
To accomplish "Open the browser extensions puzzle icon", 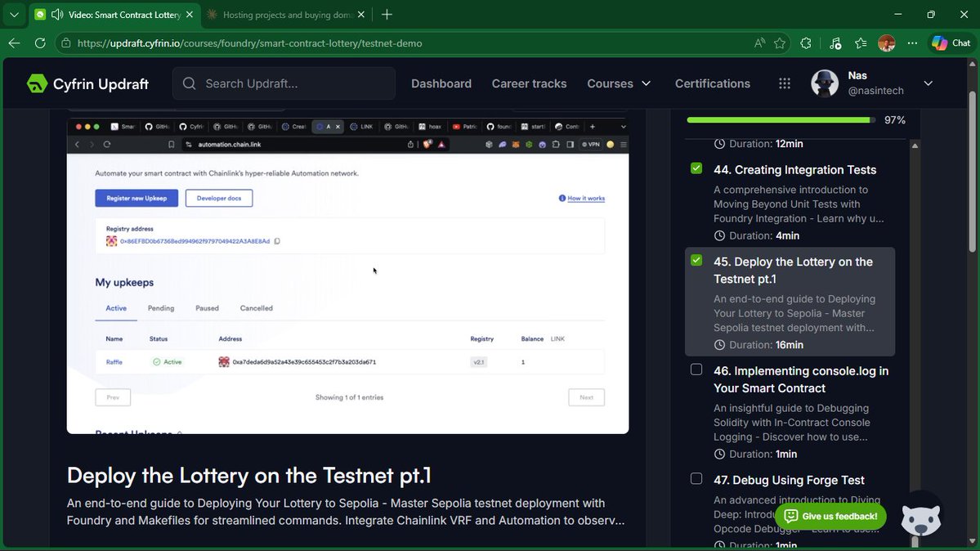I will [x=806, y=43].
